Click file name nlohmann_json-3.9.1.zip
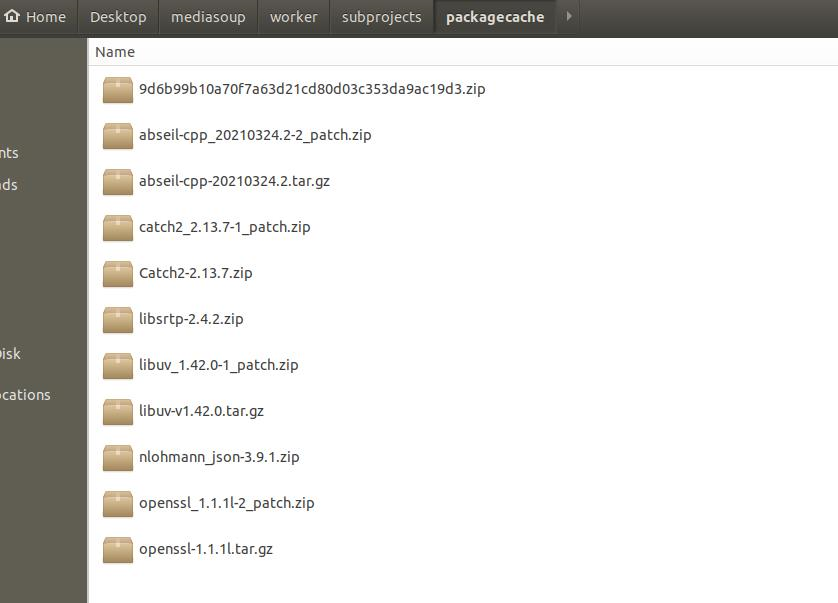Viewport: 838px width, 603px height. point(219,457)
